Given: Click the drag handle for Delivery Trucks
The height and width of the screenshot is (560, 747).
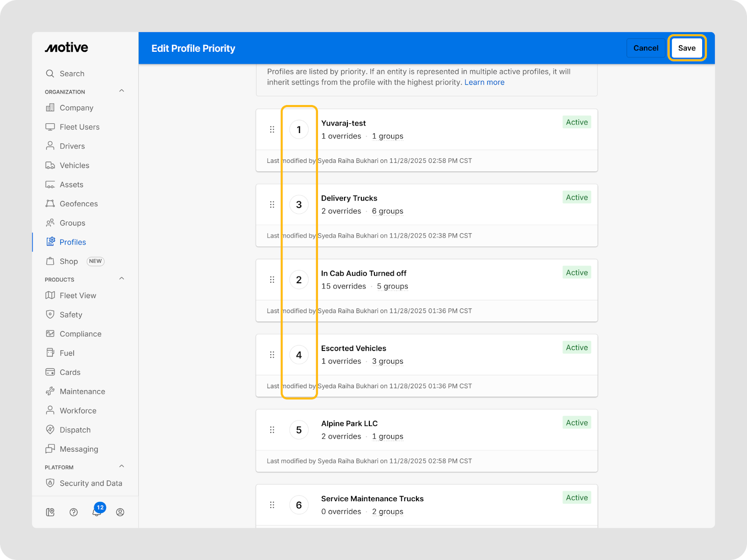Looking at the screenshot, I should tap(272, 204).
